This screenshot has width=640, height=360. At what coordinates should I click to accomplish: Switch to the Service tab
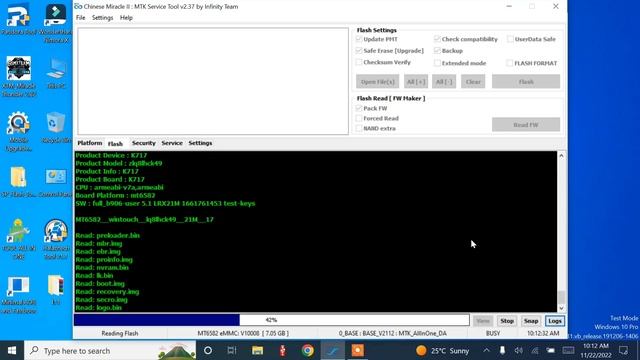pos(172,143)
